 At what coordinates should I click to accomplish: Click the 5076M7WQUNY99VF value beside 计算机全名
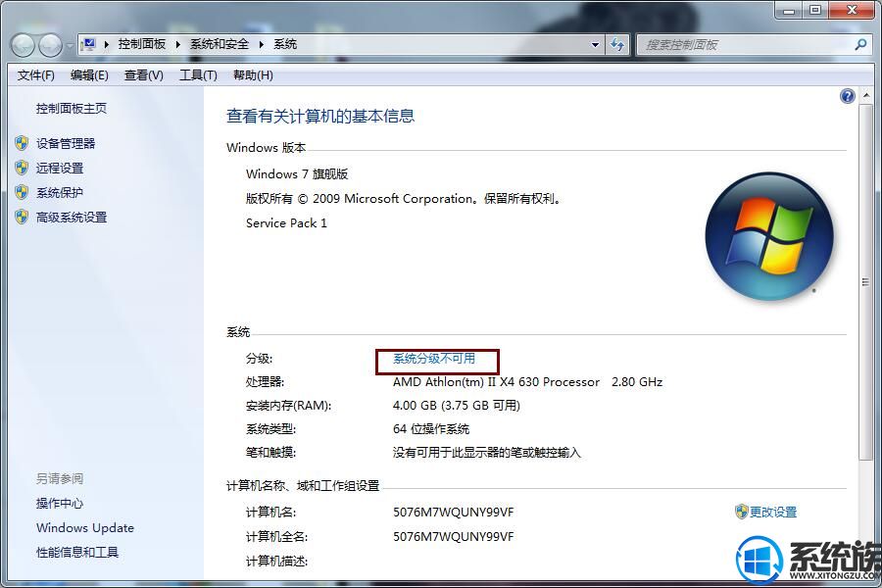(x=454, y=536)
